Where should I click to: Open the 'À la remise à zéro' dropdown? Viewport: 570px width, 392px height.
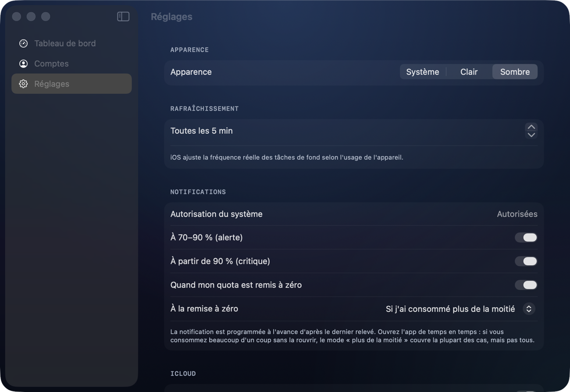point(529,309)
